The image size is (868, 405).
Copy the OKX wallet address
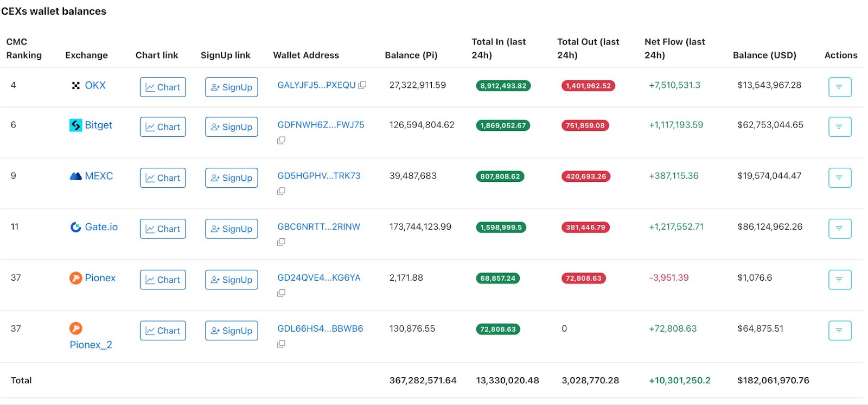(x=362, y=85)
